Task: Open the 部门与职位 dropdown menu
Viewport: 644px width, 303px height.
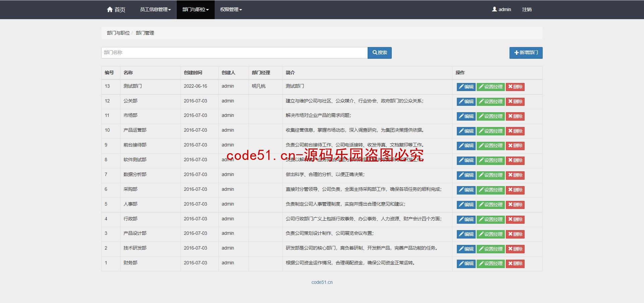Action: point(196,9)
